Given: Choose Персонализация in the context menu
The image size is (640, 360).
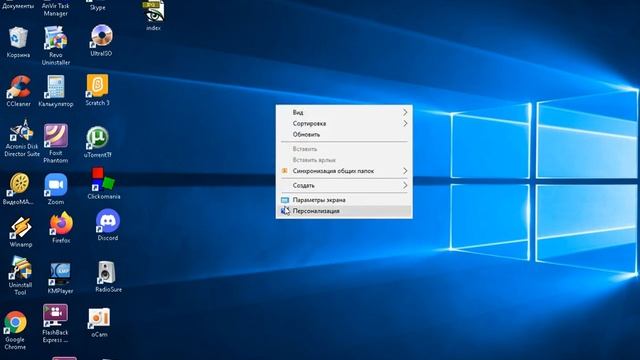Looking at the screenshot, I should (344, 211).
